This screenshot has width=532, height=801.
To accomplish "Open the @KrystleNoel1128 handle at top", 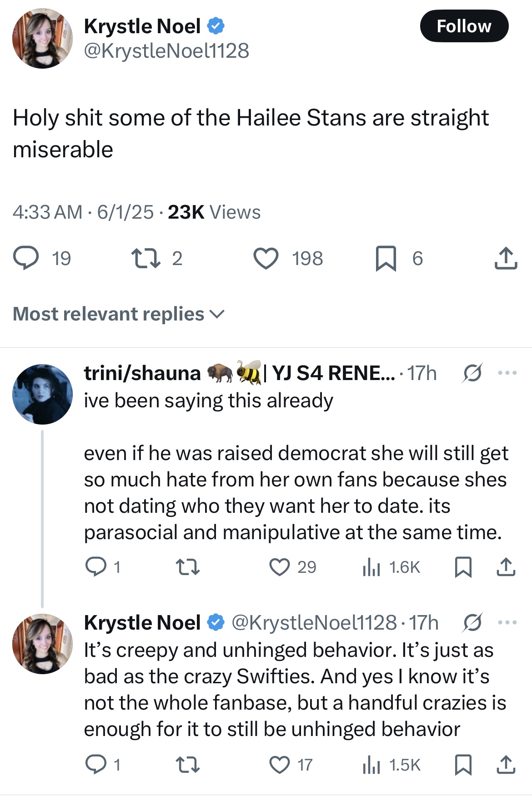I will tap(166, 50).
